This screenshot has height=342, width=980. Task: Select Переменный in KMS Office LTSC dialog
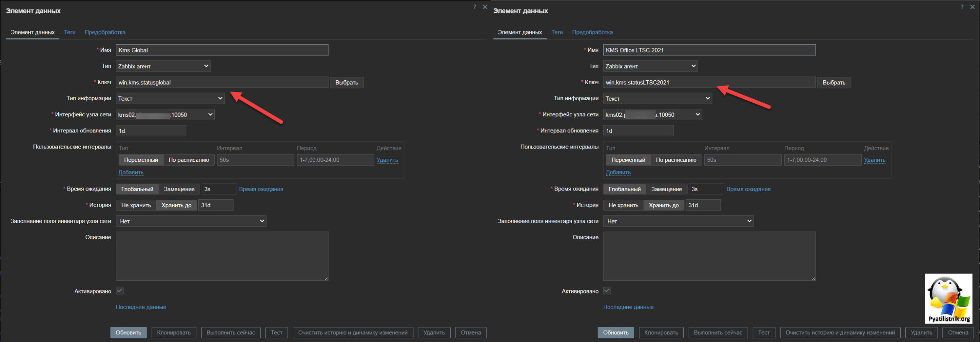click(628, 160)
